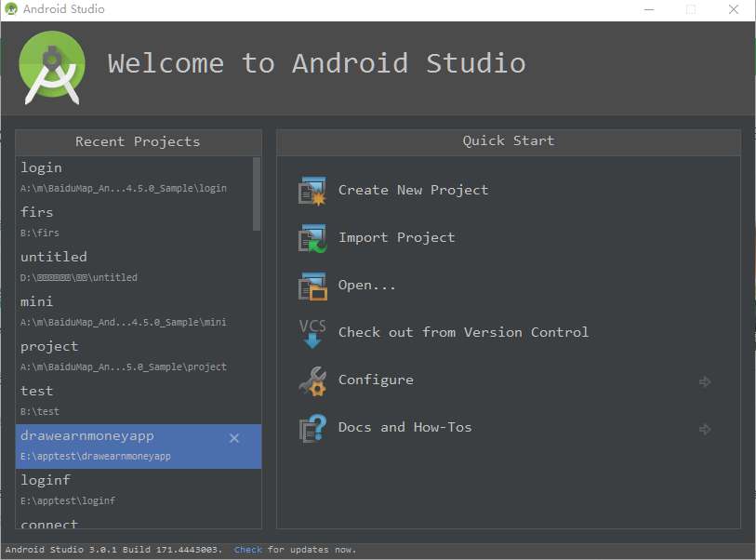
Task: Select the drawearnmoneyapp project entry
Action: point(139,447)
